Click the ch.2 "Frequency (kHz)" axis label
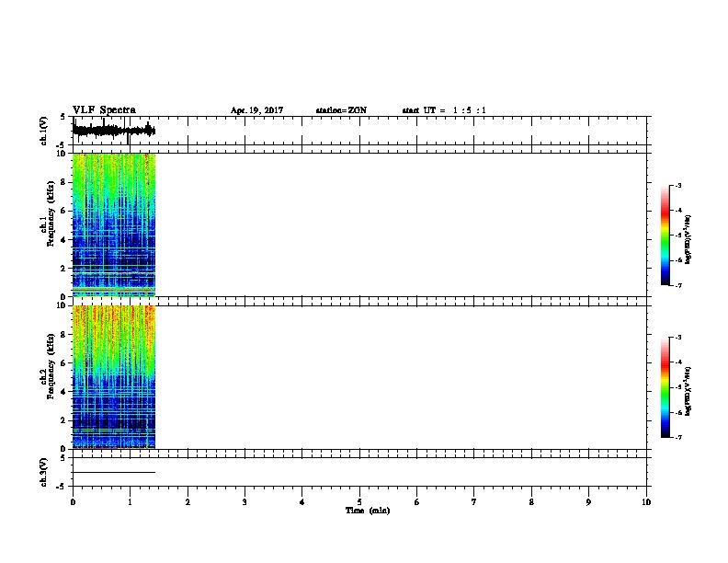This screenshot has height=563, width=728. 51,367
